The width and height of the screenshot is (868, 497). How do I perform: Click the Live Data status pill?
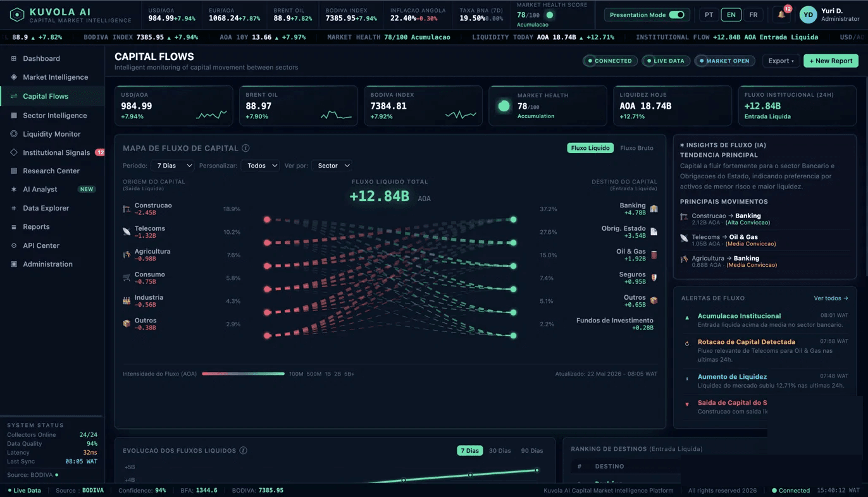[666, 61]
